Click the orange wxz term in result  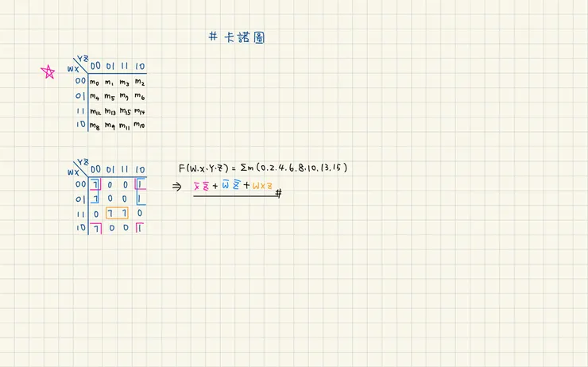(x=262, y=186)
